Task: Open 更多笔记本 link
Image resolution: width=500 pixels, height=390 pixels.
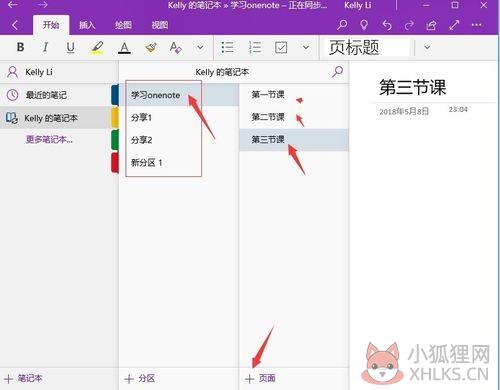Action: pos(49,139)
